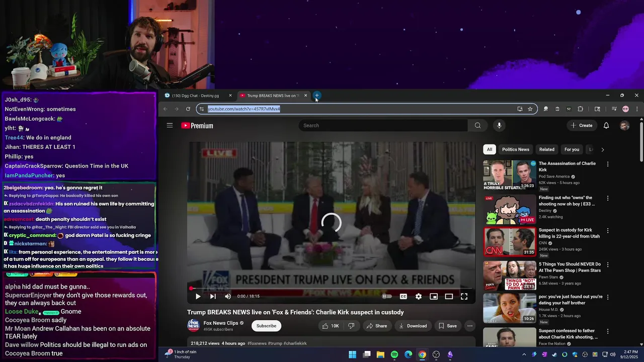Open options for Assassination of Charlie Kirk video
Viewport: 644px width, 362px height.
[x=608, y=164]
